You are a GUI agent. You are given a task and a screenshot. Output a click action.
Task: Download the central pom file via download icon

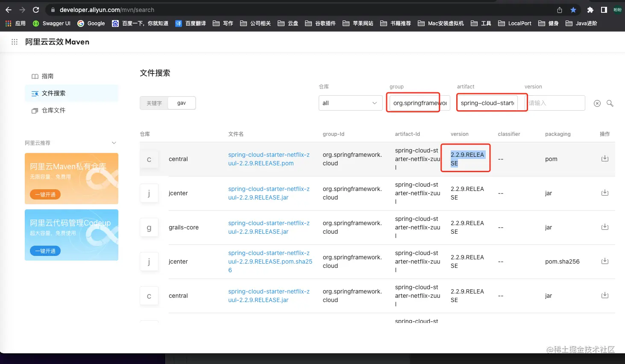[605, 159]
